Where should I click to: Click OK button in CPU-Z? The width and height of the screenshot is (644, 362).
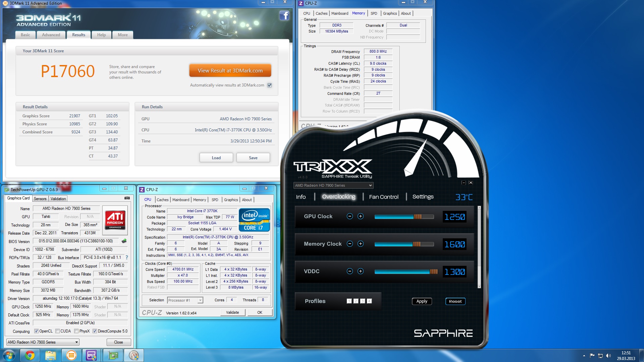point(260,312)
